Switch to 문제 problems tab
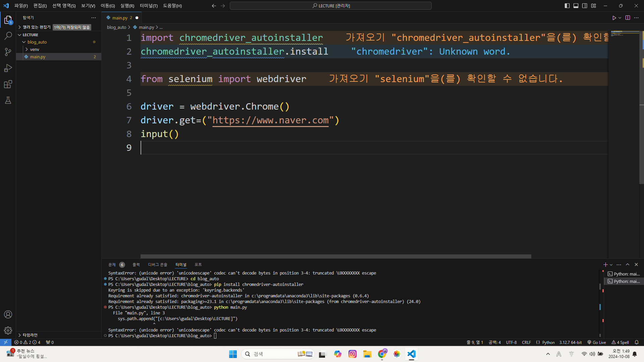This screenshot has height=362, width=644. (116, 265)
